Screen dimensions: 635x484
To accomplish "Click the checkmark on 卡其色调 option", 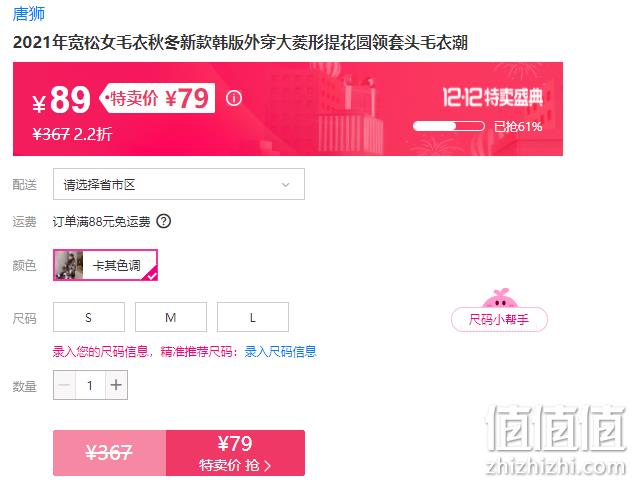I will click(x=152, y=276).
